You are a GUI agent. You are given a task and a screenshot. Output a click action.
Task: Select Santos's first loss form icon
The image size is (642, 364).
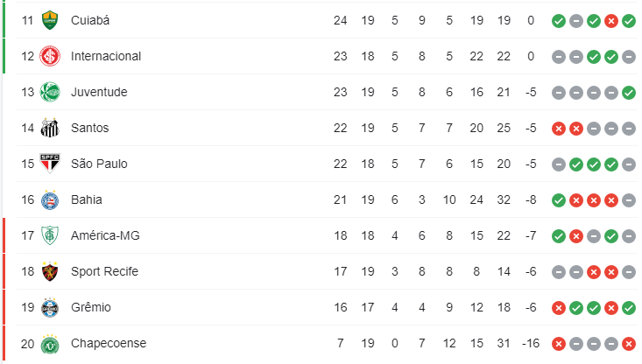(559, 129)
